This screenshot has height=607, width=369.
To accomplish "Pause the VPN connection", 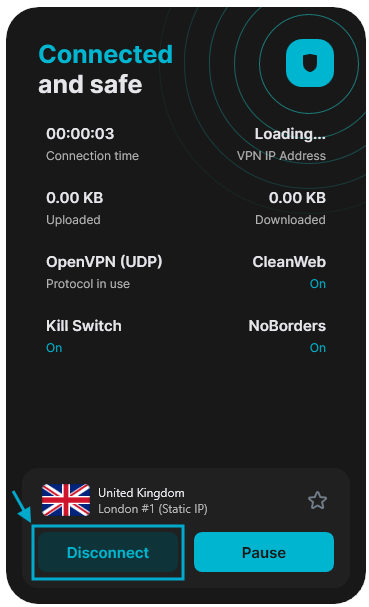I will pos(264,552).
